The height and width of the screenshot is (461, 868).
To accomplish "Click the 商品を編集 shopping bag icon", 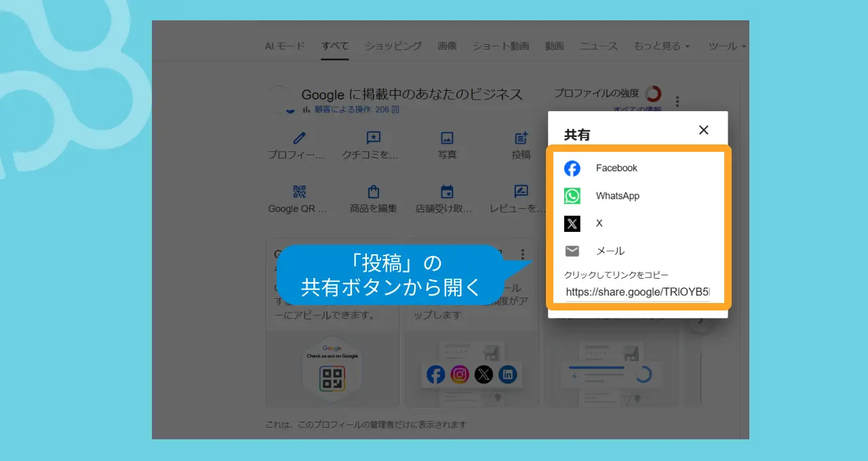I will point(373,191).
